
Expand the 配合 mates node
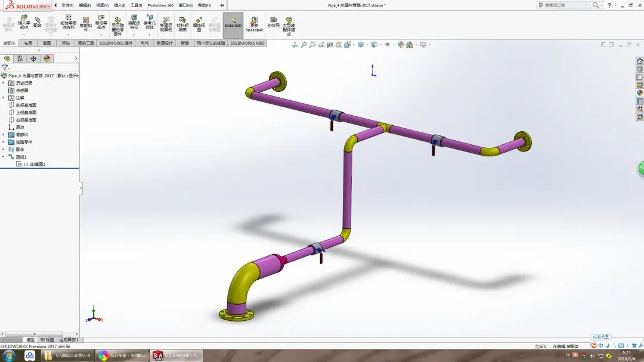tap(4, 150)
